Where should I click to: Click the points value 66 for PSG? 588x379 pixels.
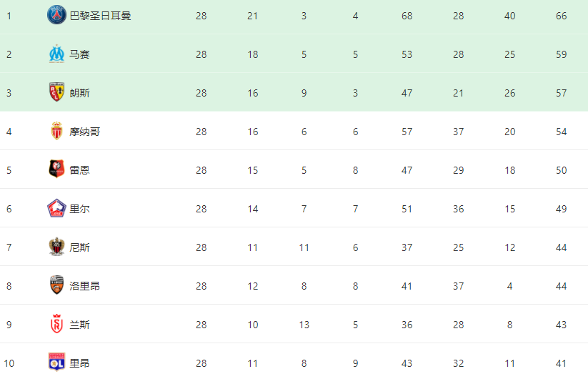coord(561,16)
